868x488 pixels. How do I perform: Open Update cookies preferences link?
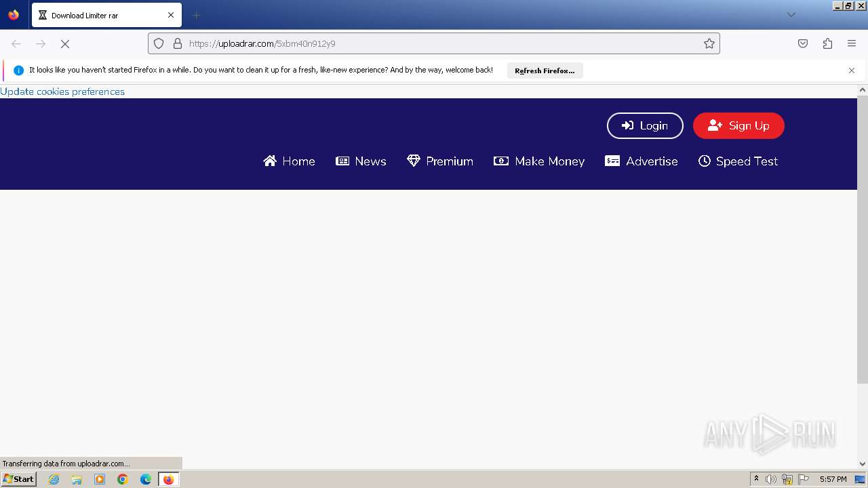pos(62,91)
